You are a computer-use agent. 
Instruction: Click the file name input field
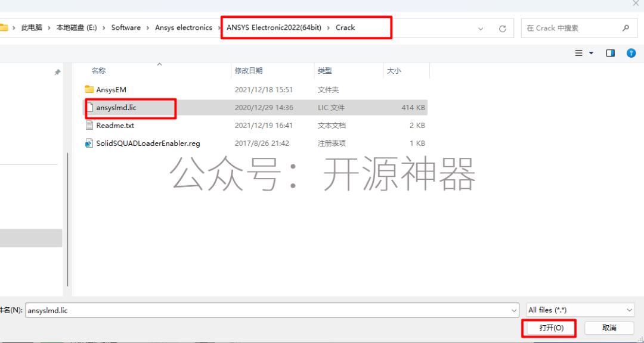pos(272,311)
